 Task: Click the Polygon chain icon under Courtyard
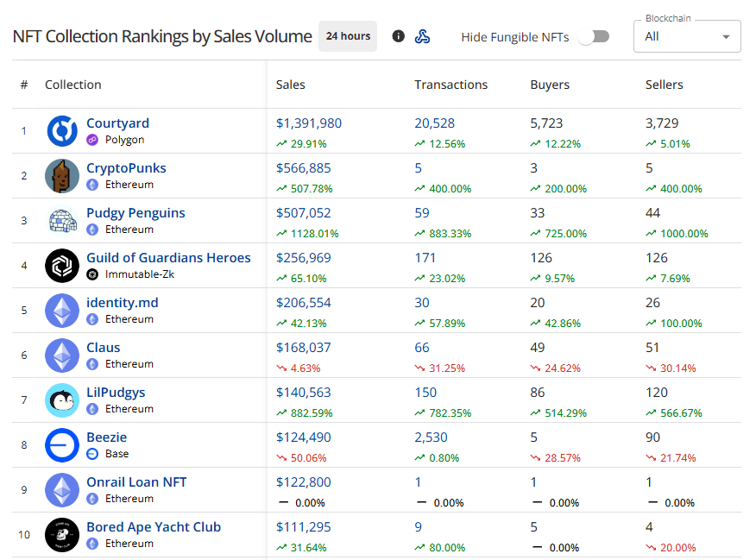click(x=92, y=140)
